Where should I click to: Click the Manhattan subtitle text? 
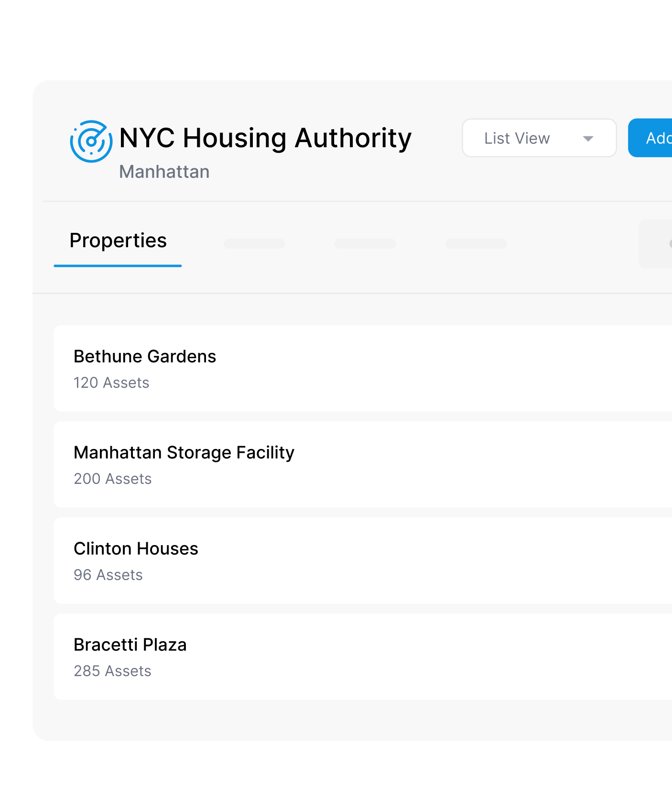point(164,172)
